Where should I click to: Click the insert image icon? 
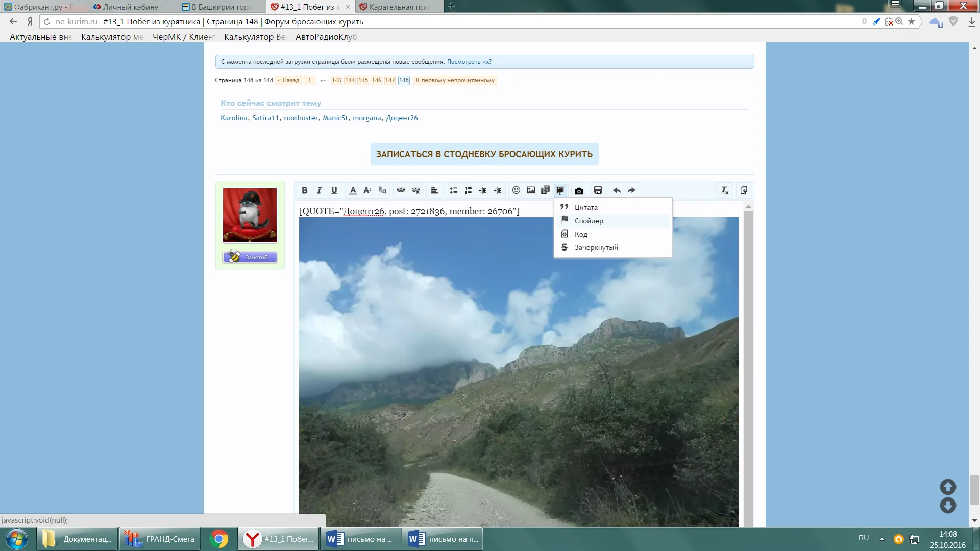coord(531,190)
